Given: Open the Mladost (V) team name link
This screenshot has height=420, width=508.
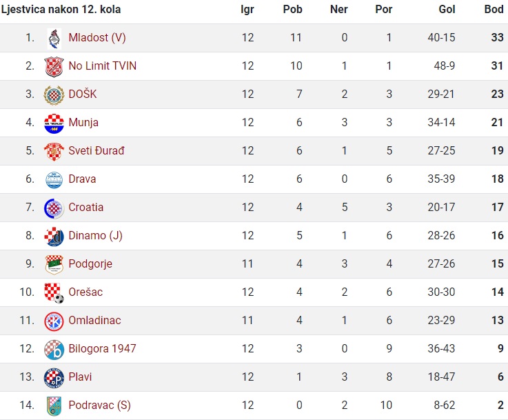Looking at the screenshot, I should (97, 38).
